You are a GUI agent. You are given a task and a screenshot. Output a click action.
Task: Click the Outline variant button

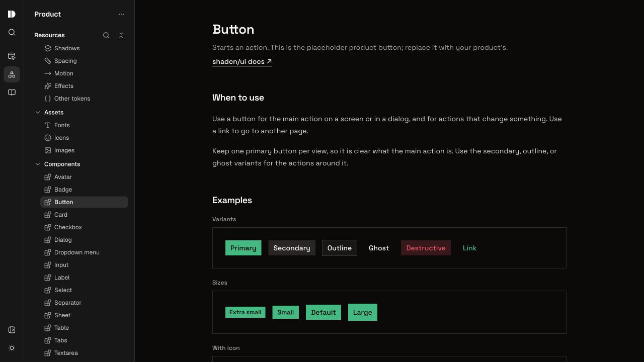[x=340, y=248]
